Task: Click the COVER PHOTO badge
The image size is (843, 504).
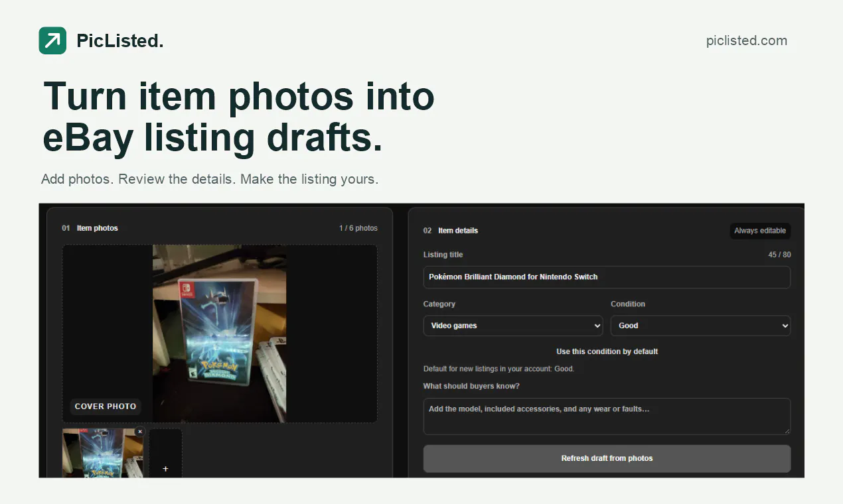Action: pos(106,407)
